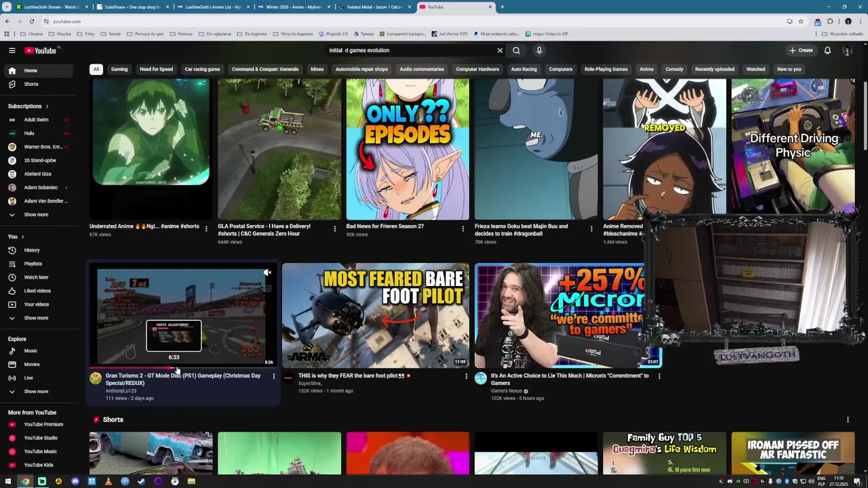Open options menu for GLA Postal Service short
Screen dimensions: 868x488
[334, 229]
